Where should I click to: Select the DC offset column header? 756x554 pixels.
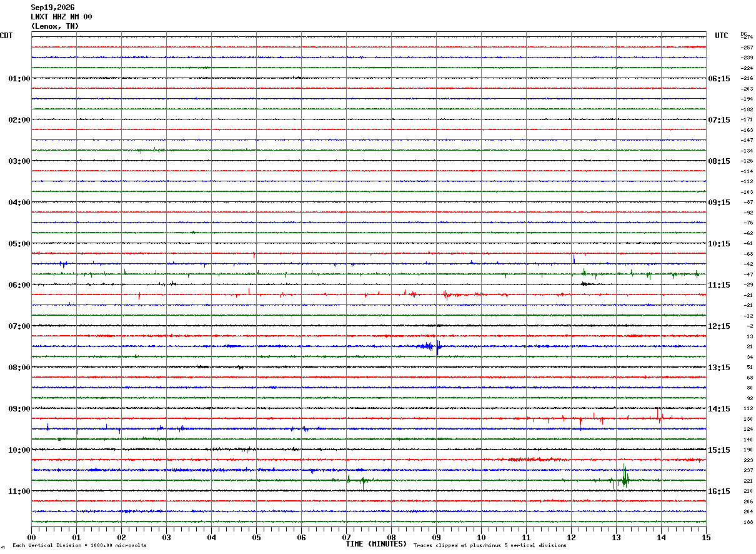pos(744,34)
